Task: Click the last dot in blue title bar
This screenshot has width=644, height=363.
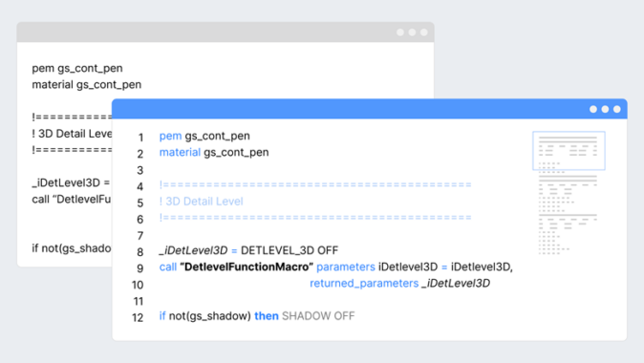Action: (617, 109)
